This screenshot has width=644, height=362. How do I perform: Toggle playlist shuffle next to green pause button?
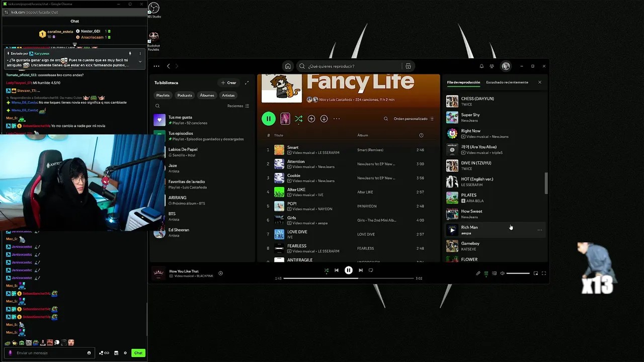298,119
